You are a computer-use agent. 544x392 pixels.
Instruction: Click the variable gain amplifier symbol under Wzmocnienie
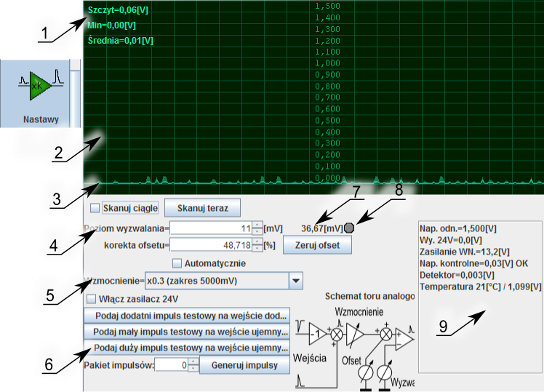click(x=354, y=335)
